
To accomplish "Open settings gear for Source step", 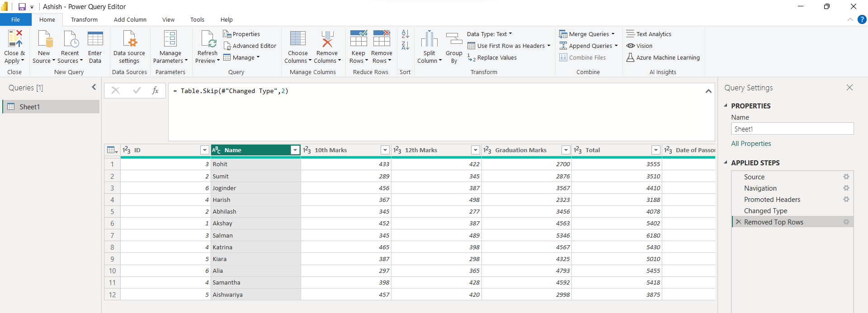I will tap(846, 177).
